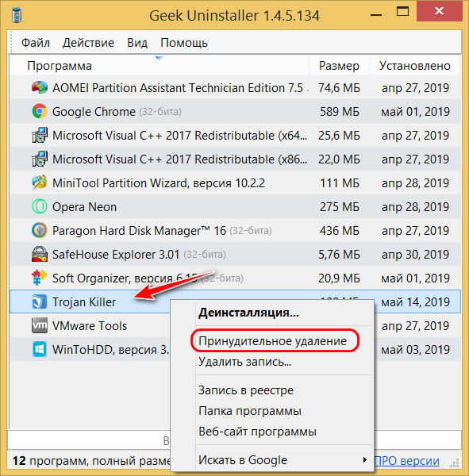Select the Opera Neon row
This screenshot has height=476, width=469.
pyautogui.click(x=235, y=207)
